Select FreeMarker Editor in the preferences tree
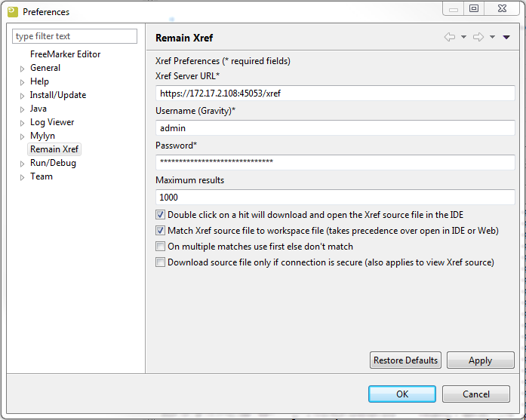This screenshot has width=526, height=420. pyautogui.click(x=65, y=54)
